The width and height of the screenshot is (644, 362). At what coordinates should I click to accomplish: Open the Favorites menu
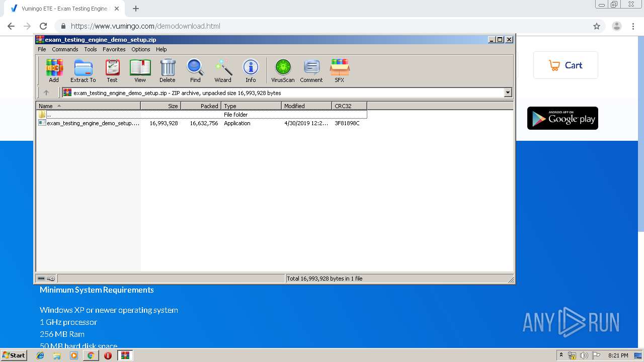(x=114, y=49)
